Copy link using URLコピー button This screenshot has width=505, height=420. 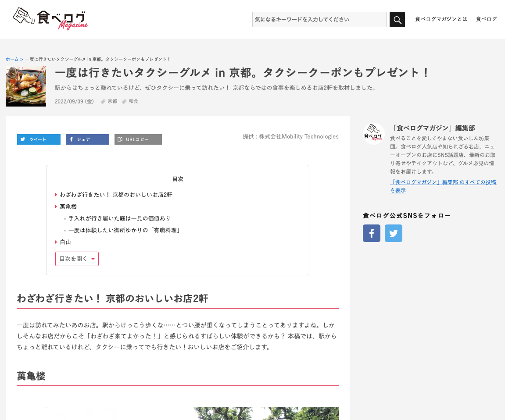138,139
